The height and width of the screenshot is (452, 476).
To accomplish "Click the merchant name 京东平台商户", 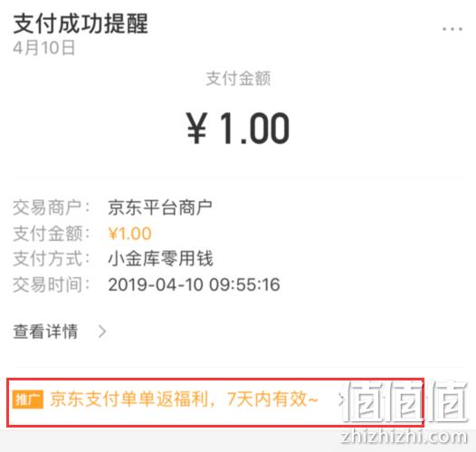I will [x=160, y=208].
